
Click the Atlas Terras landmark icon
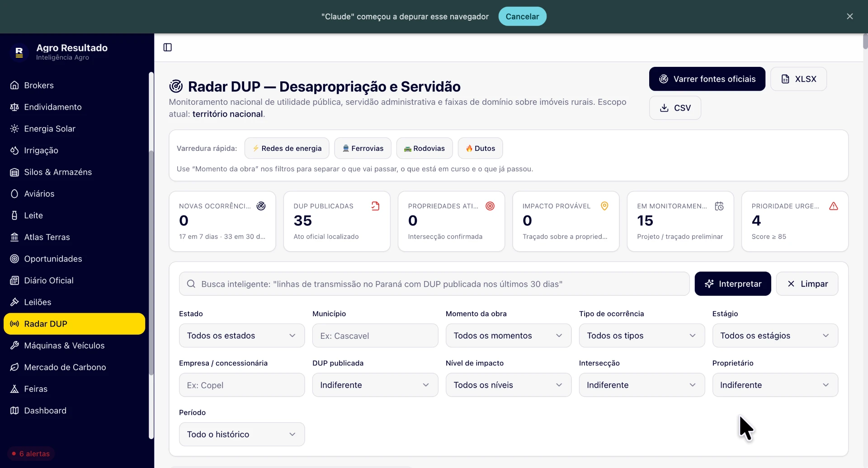[14, 237]
